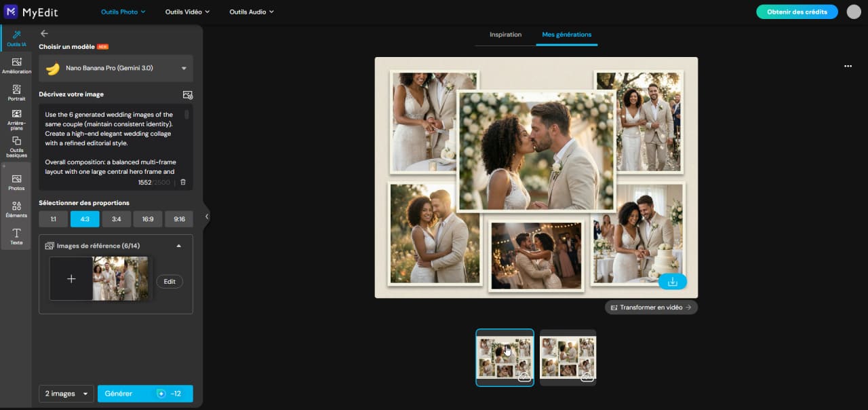Download the generated collage
Screen dimensions: 868x410
click(672, 280)
